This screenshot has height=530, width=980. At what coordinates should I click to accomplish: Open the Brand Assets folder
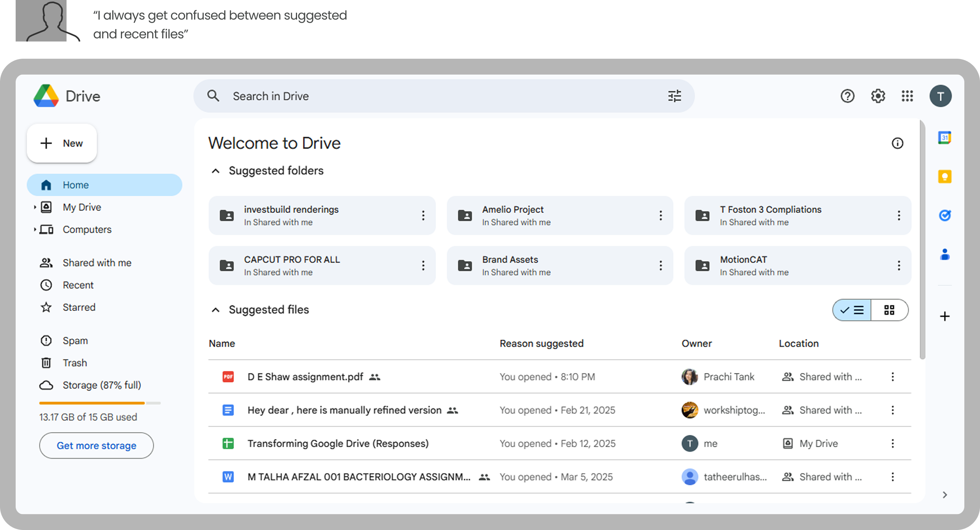pos(560,265)
